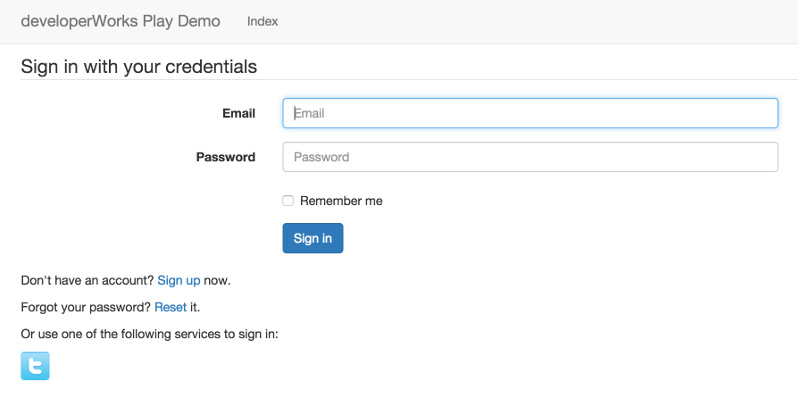The width and height of the screenshot is (798, 403).
Task: Click the bold Email field label
Action: click(238, 113)
